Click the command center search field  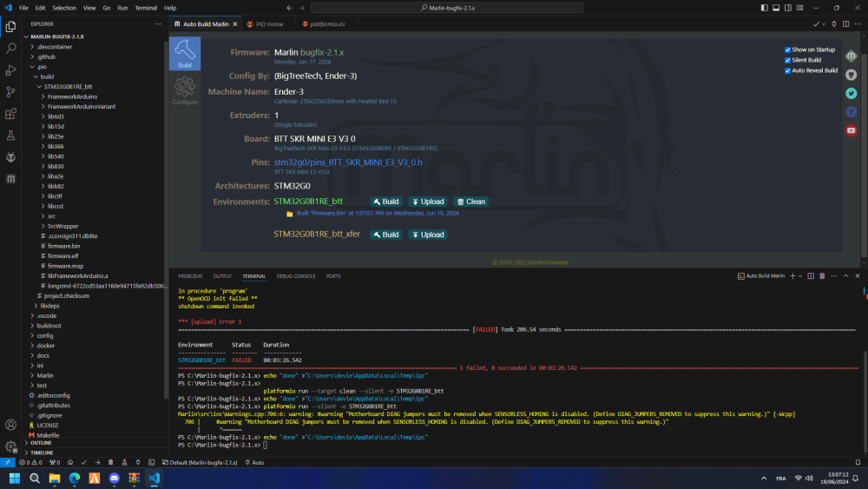[447, 8]
